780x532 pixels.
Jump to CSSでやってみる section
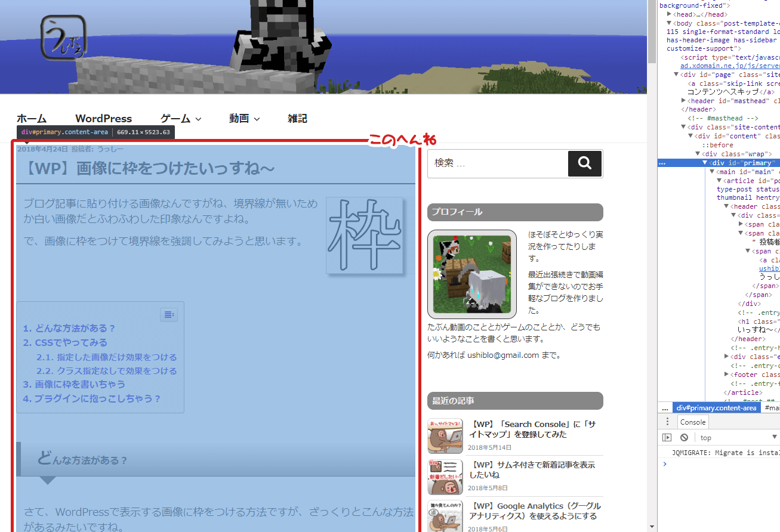(x=65, y=342)
